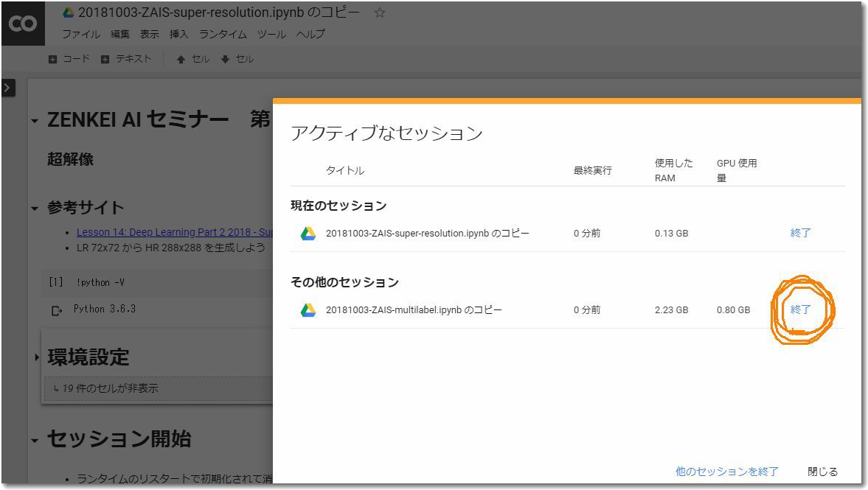Collapse the 参考サイト section

point(35,209)
